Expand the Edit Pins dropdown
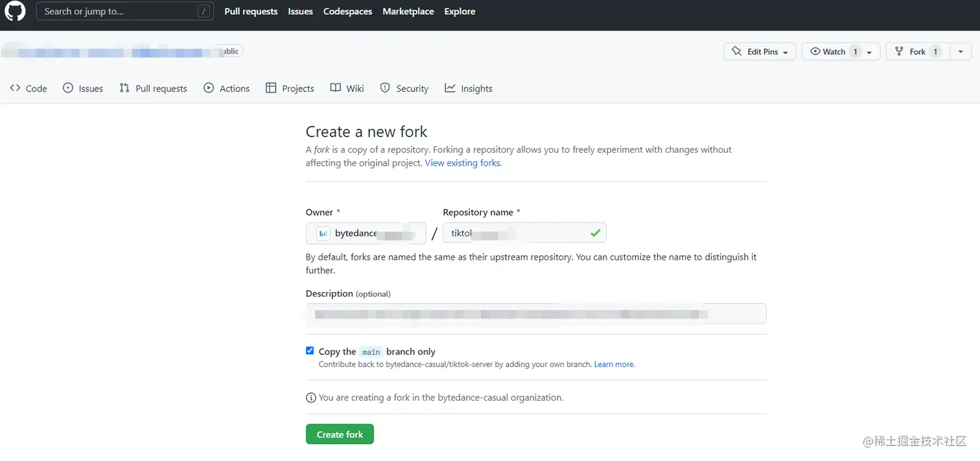 [x=760, y=52]
